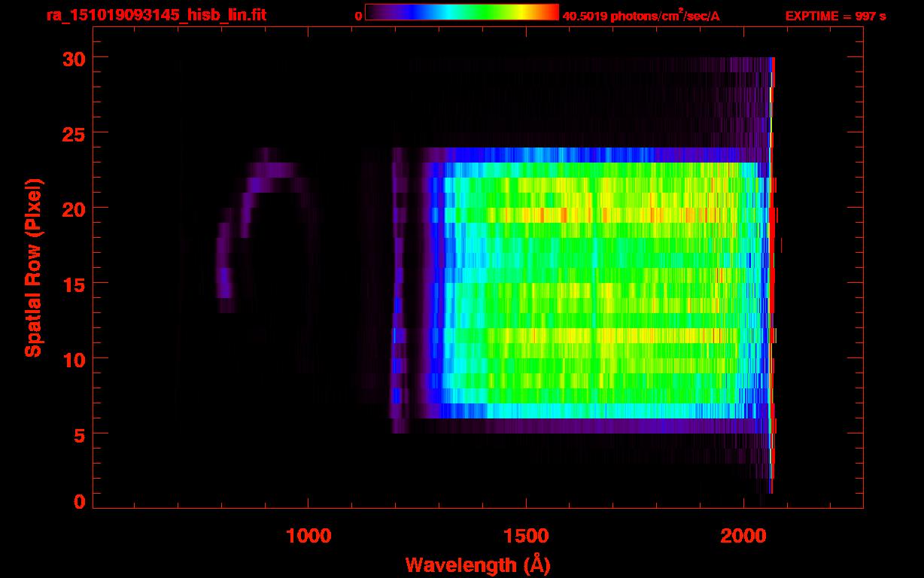Click the colorbar minimum label 0
The image size is (924, 578).
358,16
